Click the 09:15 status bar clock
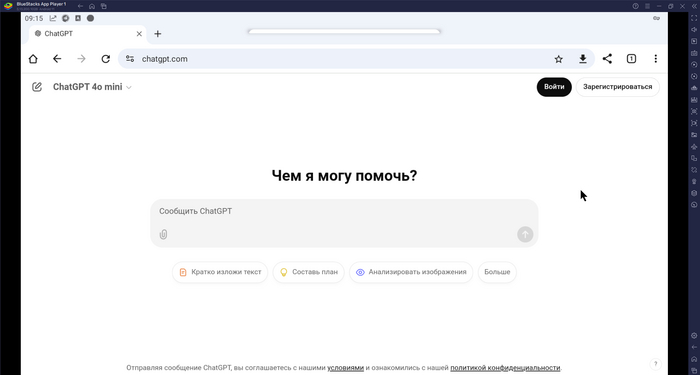 click(34, 18)
